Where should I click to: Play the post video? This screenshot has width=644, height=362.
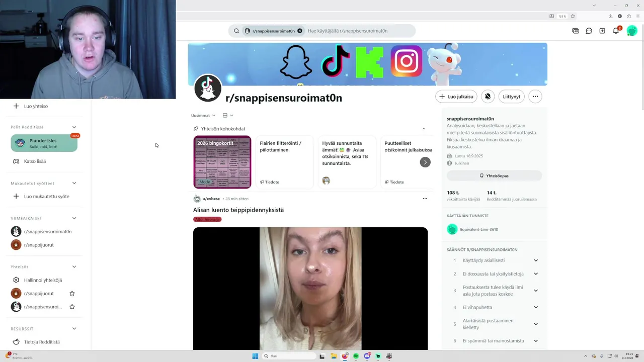tap(310, 288)
